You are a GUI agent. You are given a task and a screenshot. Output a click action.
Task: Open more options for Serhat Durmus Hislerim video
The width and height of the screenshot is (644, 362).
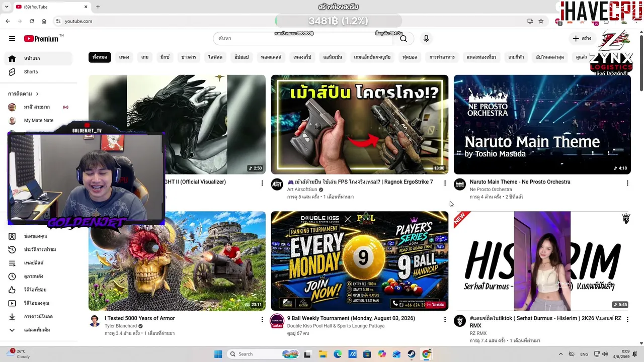(627, 319)
